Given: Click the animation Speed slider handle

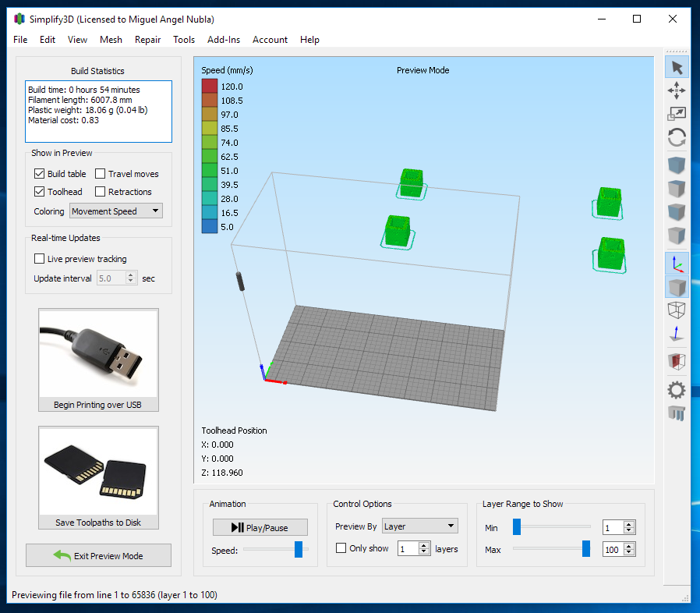Looking at the screenshot, I should tap(299, 549).
